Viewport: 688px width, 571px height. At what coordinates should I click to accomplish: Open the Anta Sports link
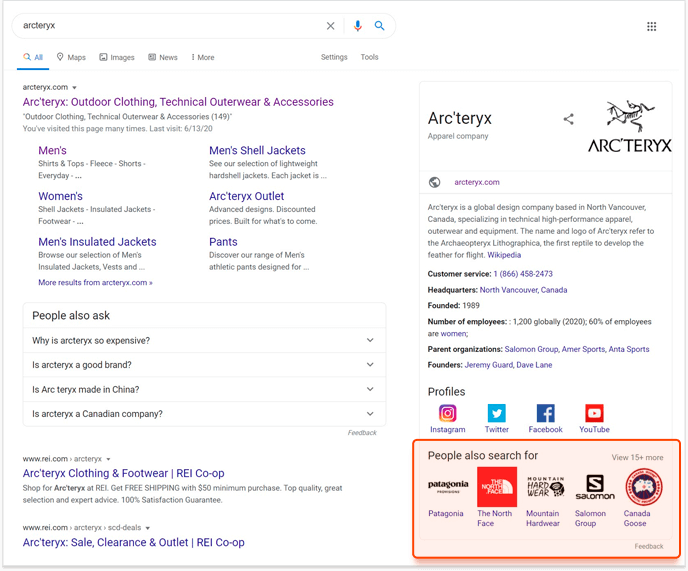coord(629,349)
